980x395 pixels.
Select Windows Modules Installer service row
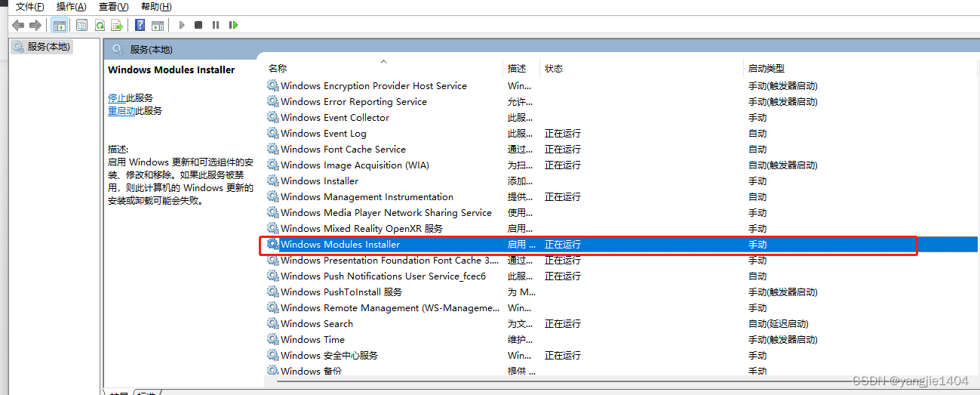(x=622, y=244)
